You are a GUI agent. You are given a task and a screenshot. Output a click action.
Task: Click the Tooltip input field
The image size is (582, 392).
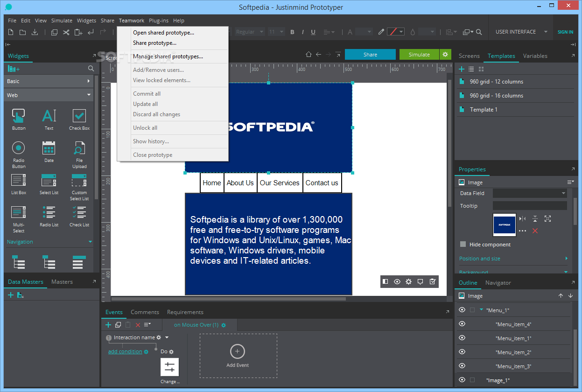click(x=530, y=206)
